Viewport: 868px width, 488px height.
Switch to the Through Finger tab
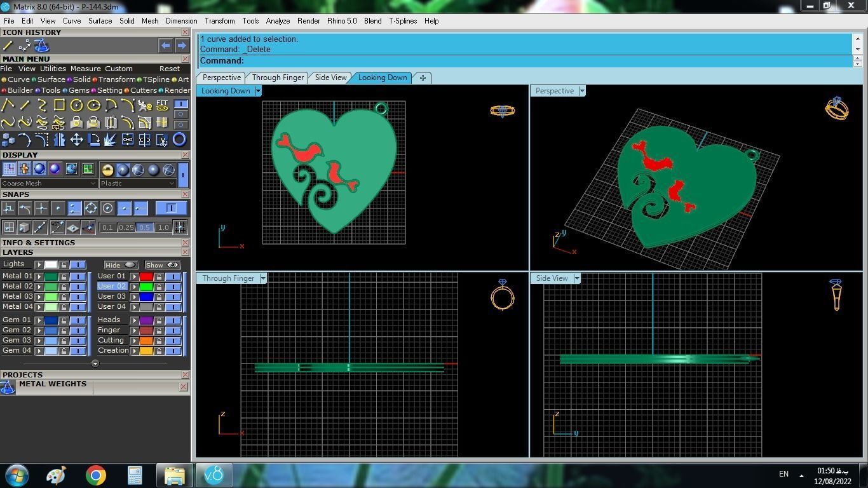point(278,78)
